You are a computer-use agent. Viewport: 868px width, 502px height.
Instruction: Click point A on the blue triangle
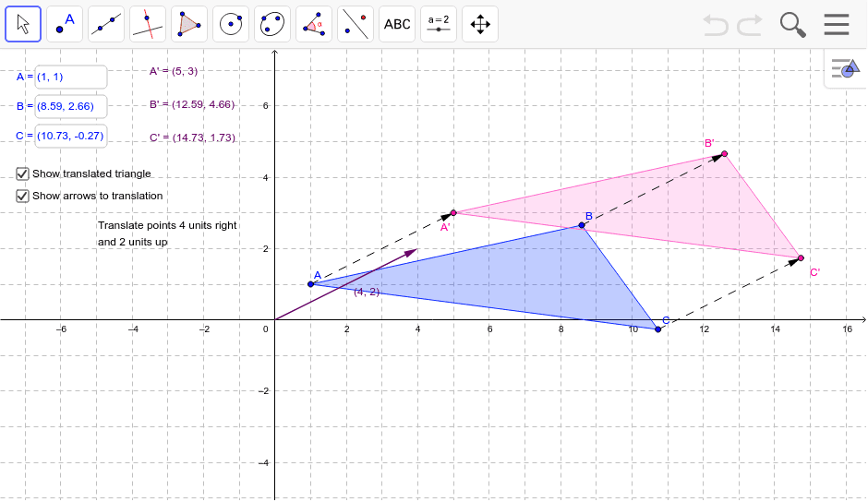tap(310, 284)
